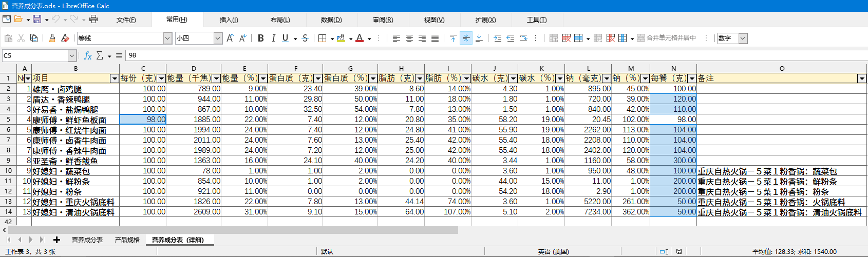This screenshot has height=257, width=868.
Task: Click Undo arrow icon
Action: click(x=55, y=19)
